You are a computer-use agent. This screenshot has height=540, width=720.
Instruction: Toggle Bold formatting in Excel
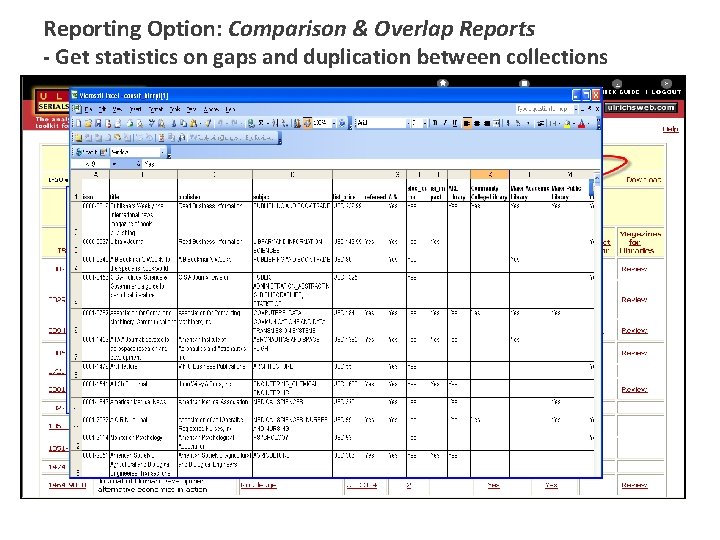point(435,123)
